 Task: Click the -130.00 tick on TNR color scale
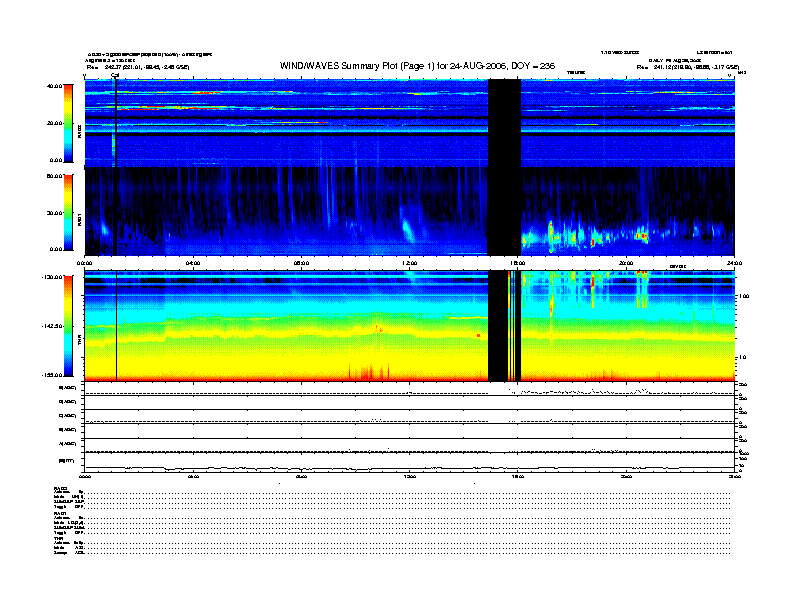(52, 277)
